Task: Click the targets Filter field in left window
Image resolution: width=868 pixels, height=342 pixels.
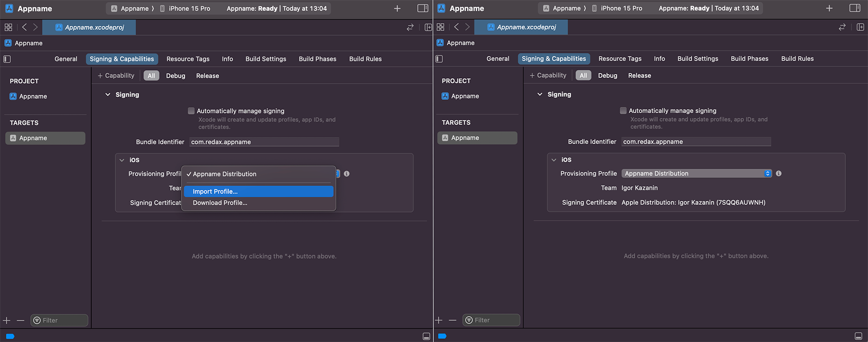Action: (x=59, y=320)
